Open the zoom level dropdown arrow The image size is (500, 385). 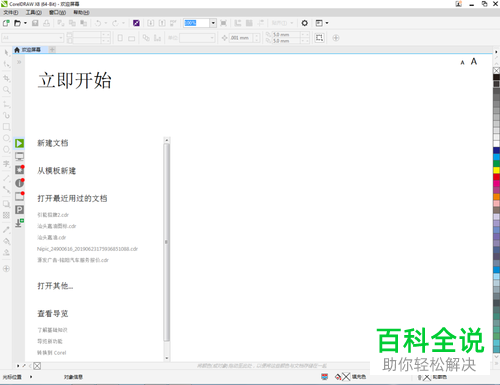(213, 23)
